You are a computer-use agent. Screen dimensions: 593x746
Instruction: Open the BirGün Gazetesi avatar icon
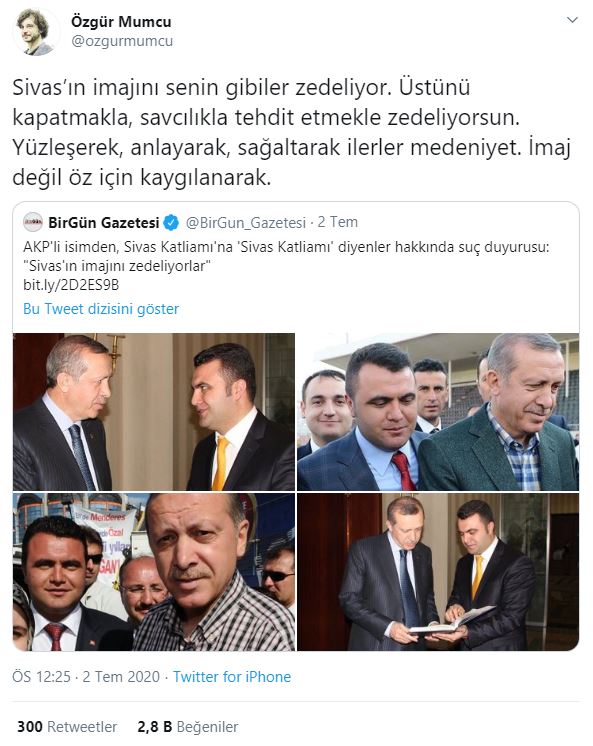(x=33, y=222)
